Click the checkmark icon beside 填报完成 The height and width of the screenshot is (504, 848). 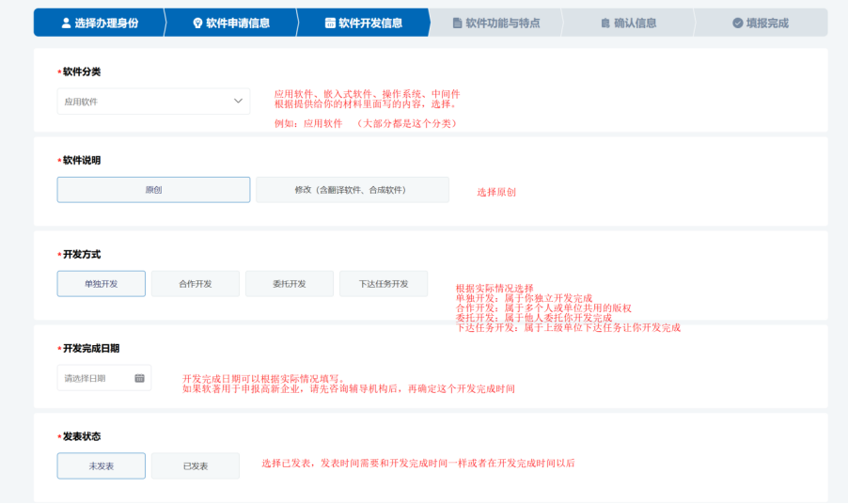click(738, 23)
